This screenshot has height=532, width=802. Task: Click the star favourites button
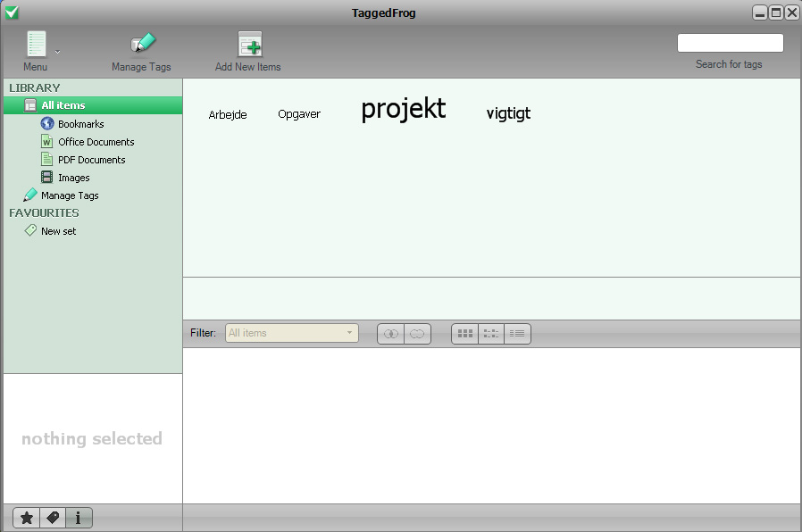point(27,518)
